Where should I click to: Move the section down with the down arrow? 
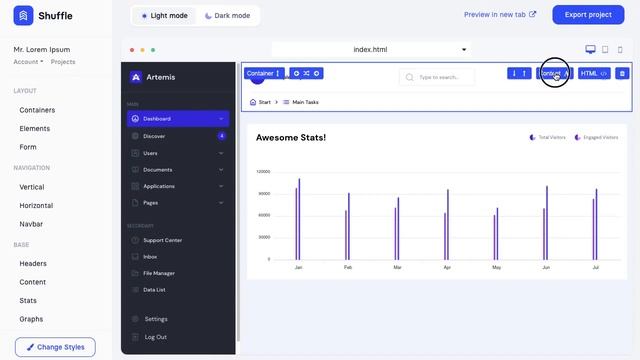(x=514, y=73)
